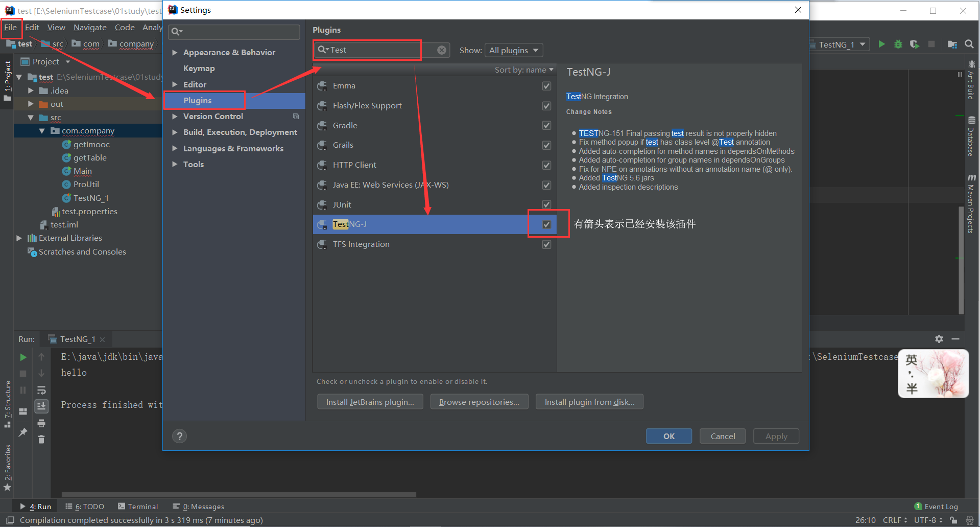Expand Appearance & Behavior settings
Viewport: 980px width, 527px height.
(x=175, y=53)
